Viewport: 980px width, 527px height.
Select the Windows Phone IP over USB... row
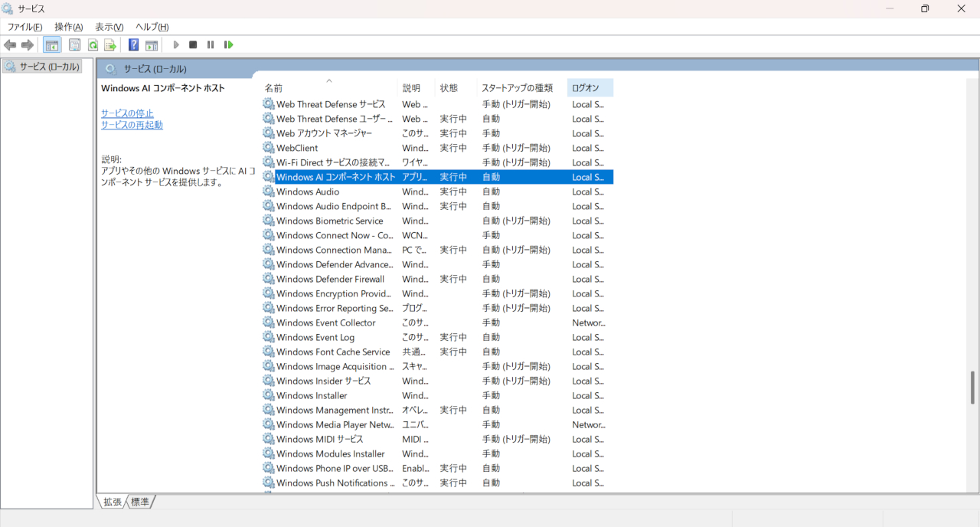437,468
